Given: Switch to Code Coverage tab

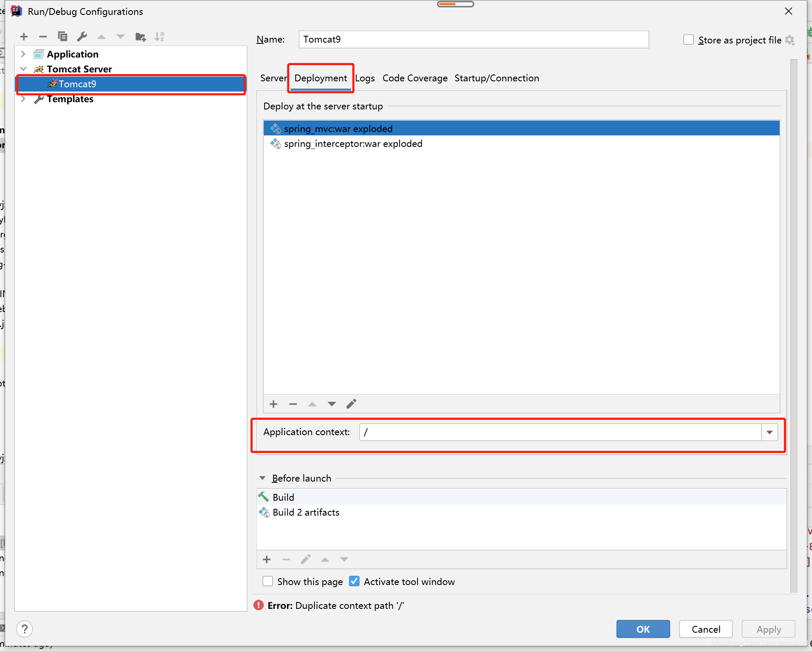Looking at the screenshot, I should point(415,78).
